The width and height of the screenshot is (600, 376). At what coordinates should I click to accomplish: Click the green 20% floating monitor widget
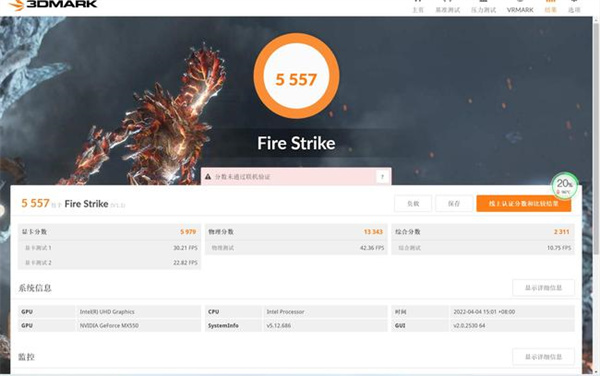[x=565, y=186]
